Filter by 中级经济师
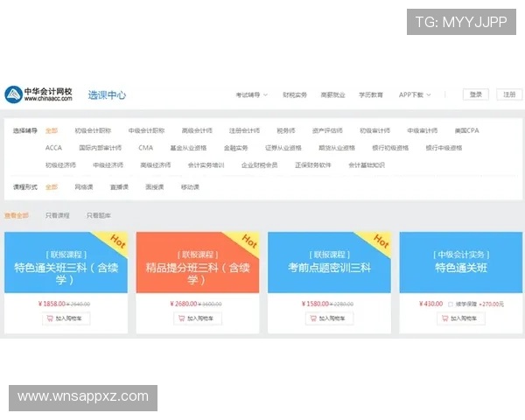Viewport: 525px width, 420px height. click(x=108, y=165)
